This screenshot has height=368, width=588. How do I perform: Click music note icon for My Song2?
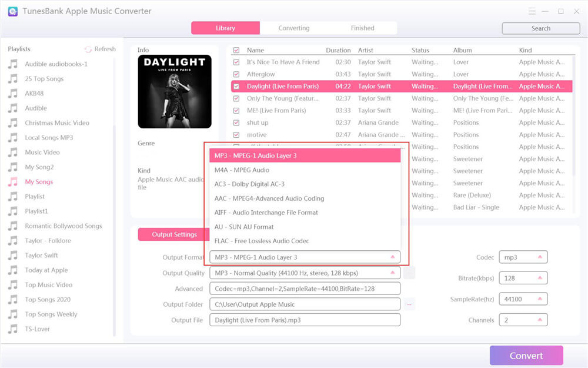tap(13, 167)
